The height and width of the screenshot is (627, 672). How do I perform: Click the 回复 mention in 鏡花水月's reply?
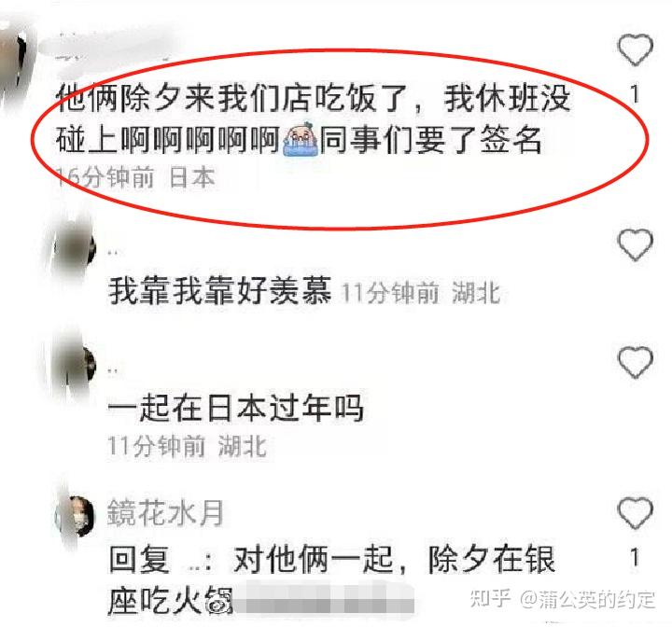pyautogui.click(x=138, y=559)
